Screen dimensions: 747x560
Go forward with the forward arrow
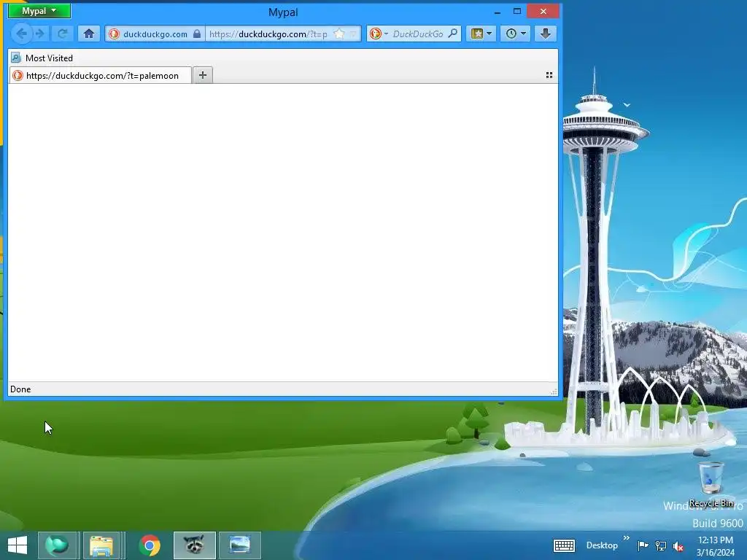[41, 34]
